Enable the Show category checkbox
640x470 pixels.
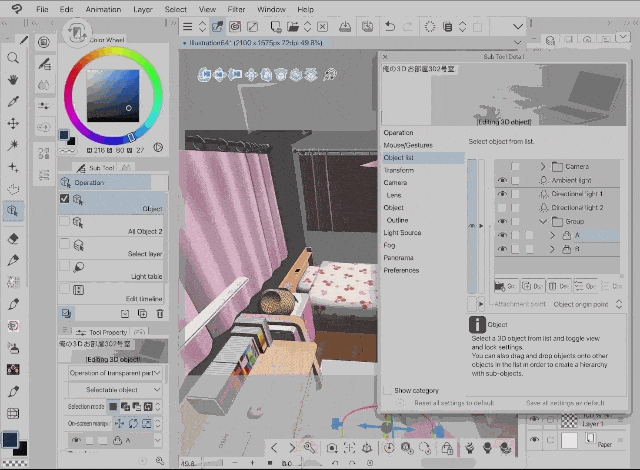[388, 390]
